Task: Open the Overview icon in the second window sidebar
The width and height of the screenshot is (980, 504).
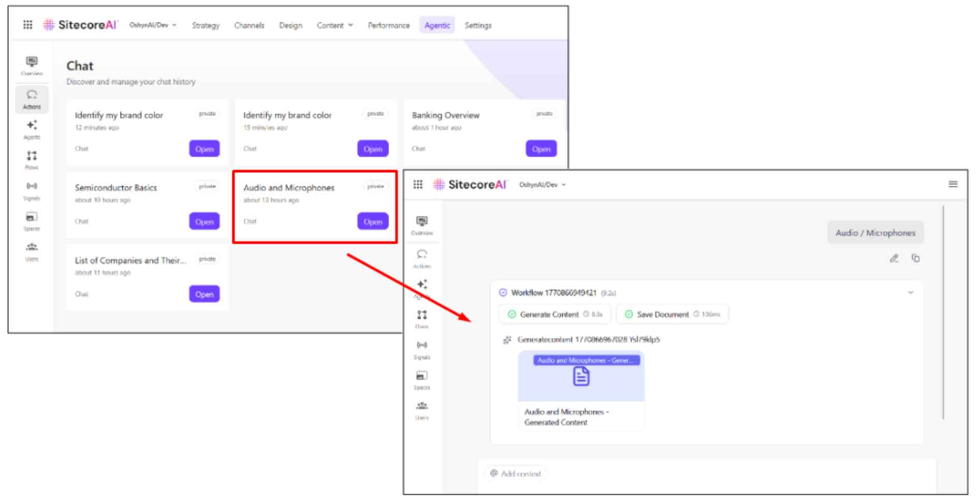Action: (x=422, y=226)
